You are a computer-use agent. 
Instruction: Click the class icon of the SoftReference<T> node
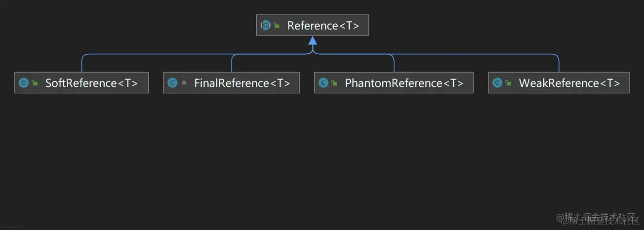pyautogui.click(x=23, y=83)
